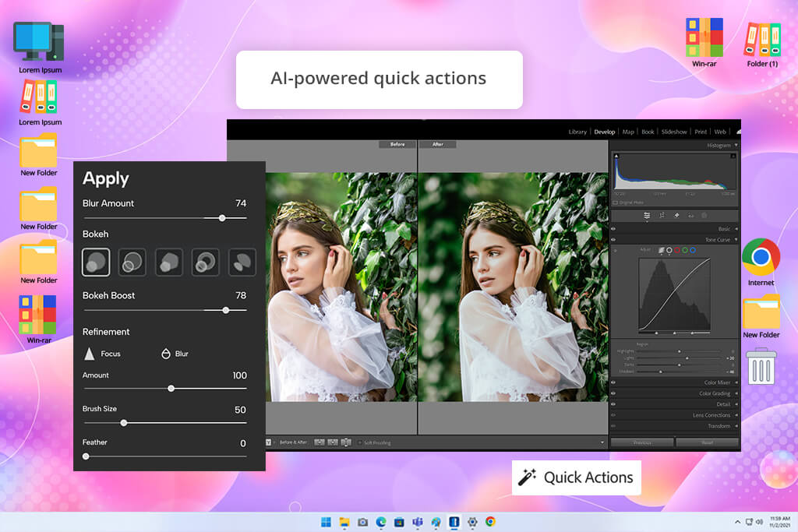Open the Edit sliders tool in Develop
Screen dimensions: 798x532
647,215
